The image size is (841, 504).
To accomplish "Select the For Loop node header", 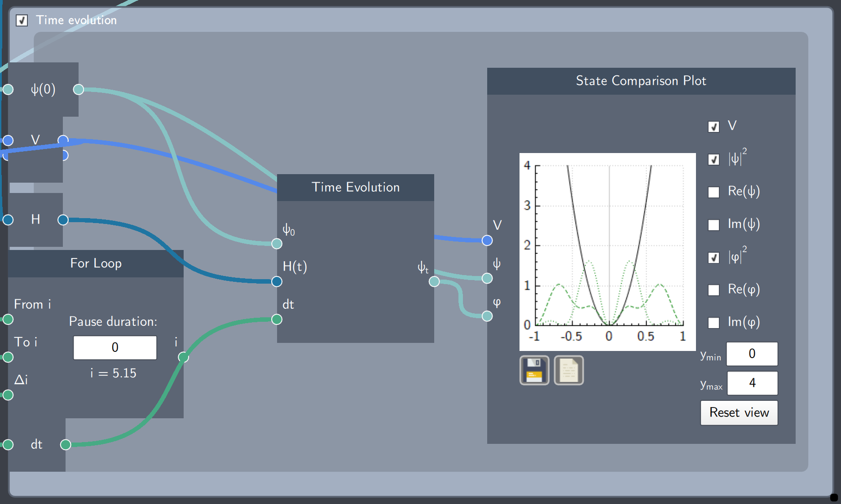I will (x=96, y=263).
